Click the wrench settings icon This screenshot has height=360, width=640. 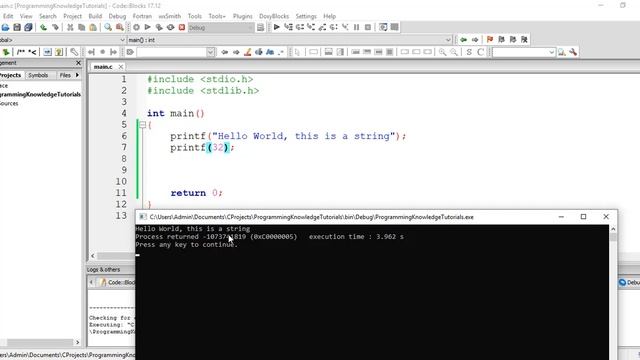tap(573, 52)
